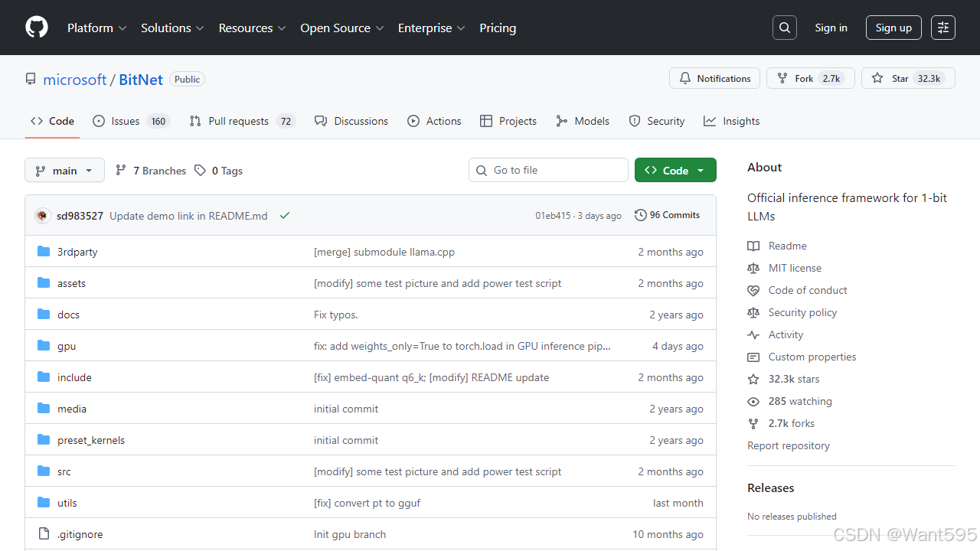Expand the Open Source menu
Screen dimensions: 980x551
click(x=341, y=28)
